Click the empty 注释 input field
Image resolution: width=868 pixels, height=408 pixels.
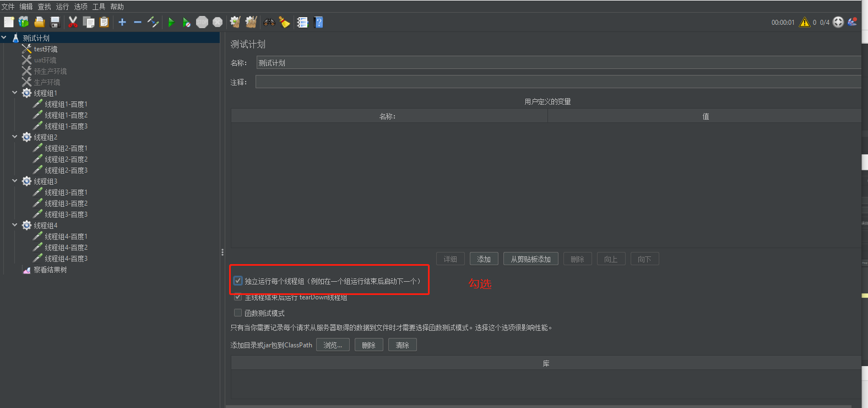click(x=558, y=82)
